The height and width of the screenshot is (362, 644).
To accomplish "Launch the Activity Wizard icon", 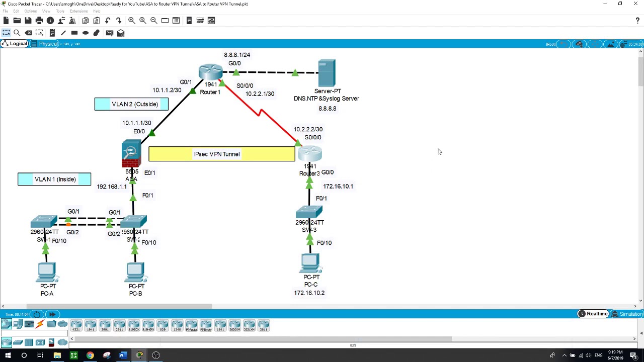I will click(72, 21).
